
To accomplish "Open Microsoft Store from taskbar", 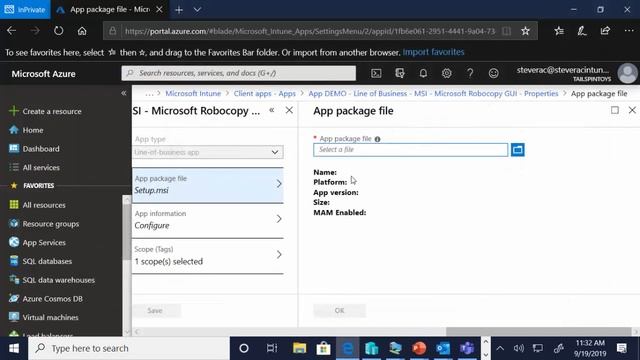I will point(323,348).
